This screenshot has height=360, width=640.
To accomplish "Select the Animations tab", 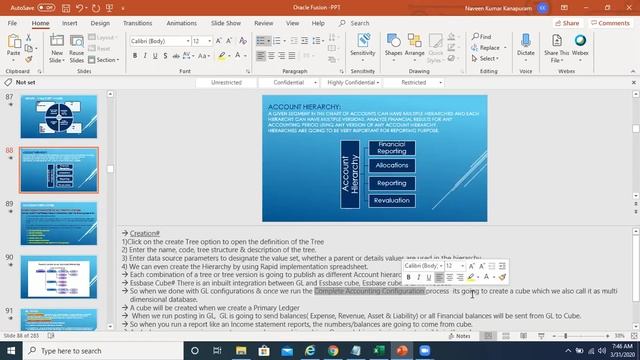I will pos(181,23).
